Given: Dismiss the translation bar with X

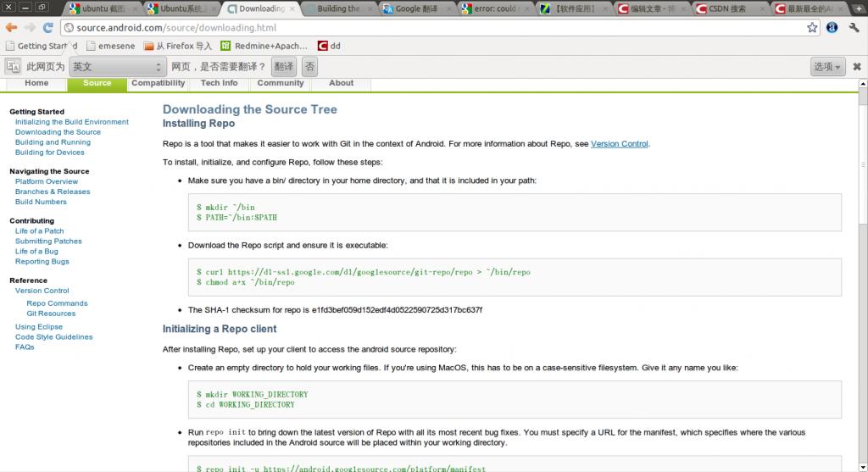Looking at the screenshot, I should 857,66.
